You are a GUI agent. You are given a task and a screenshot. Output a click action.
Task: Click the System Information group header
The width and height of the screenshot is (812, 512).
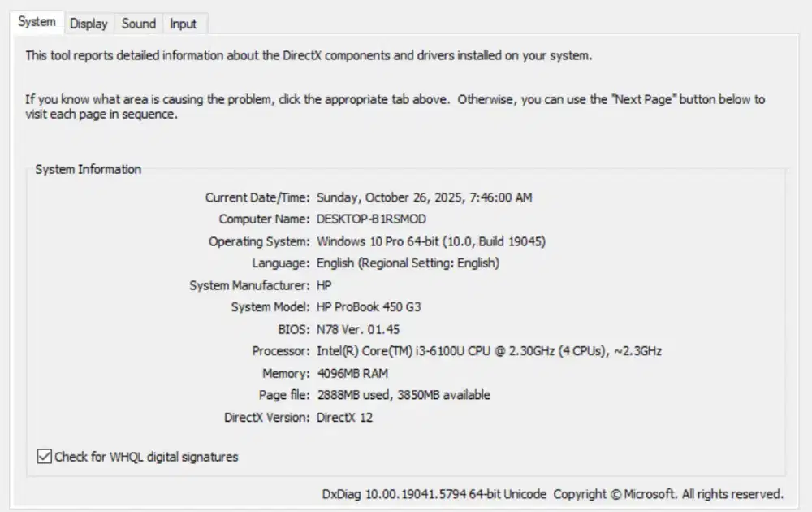pyautogui.click(x=88, y=169)
